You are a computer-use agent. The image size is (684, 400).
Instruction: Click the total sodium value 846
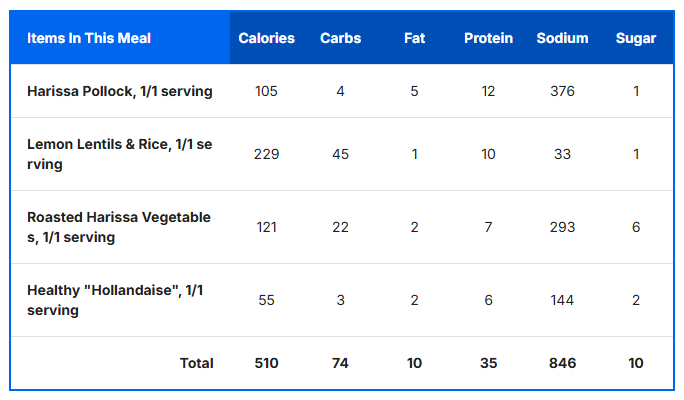[x=562, y=363]
